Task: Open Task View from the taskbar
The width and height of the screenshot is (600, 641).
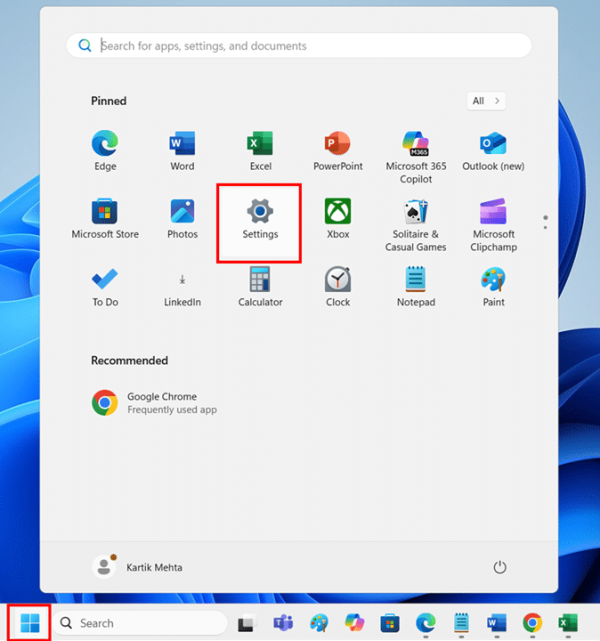Action: click(247, 623)
